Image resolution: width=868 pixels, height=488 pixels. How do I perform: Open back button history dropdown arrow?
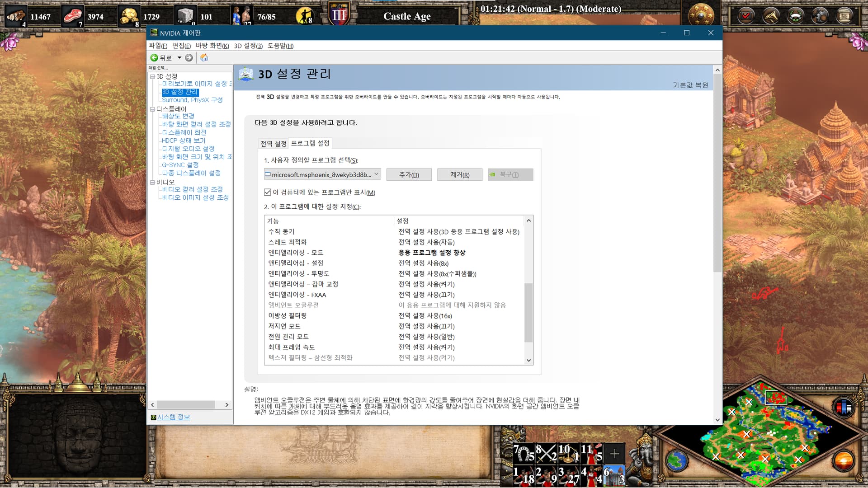pyautogui.click(x=179, y=57)
